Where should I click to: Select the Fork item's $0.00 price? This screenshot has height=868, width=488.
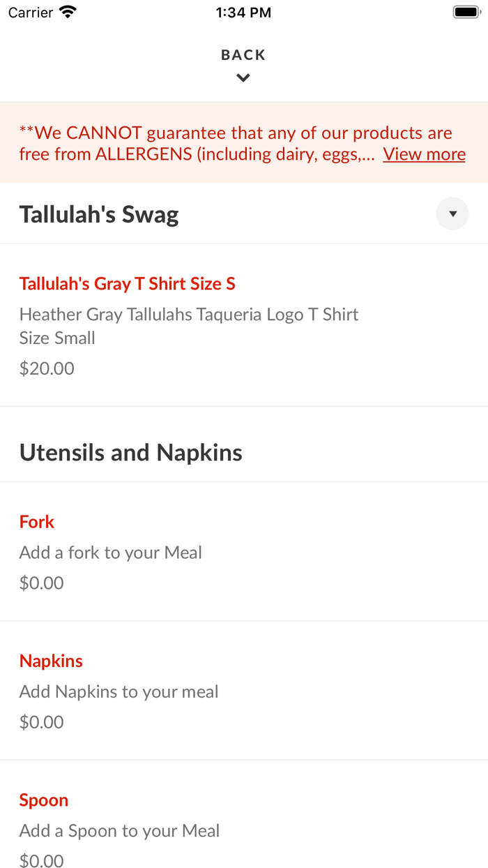pyautogui.click(x=41, y=583)
